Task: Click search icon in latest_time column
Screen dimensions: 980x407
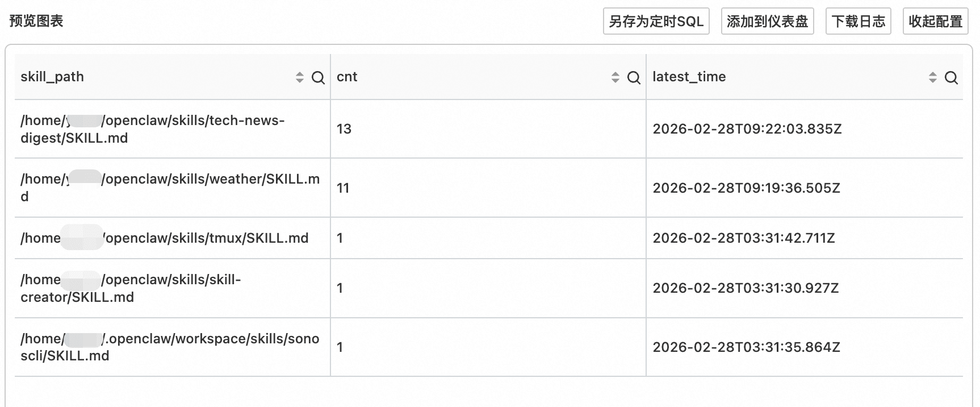Action: (x=951, y=78)
